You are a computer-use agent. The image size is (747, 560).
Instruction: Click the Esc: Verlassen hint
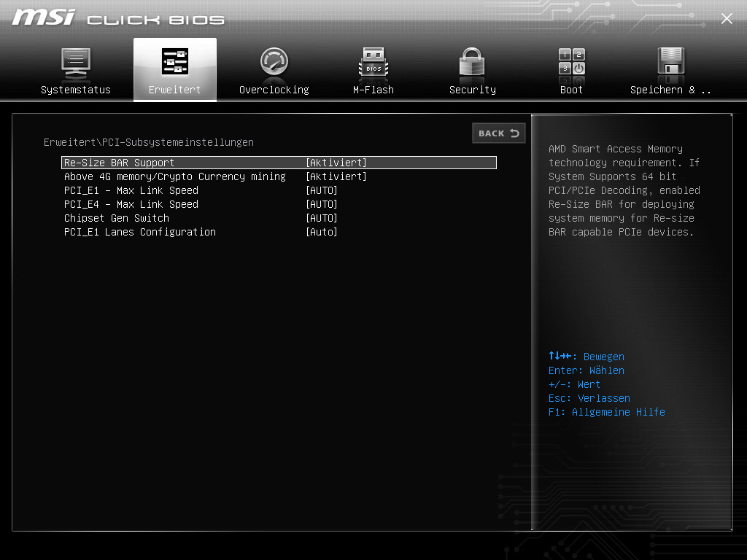tap(589, 398)
